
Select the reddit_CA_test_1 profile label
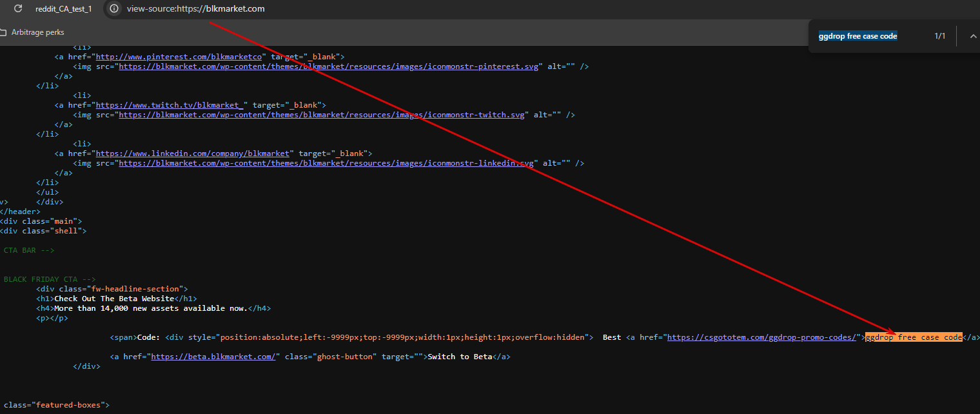pyautogui.click(x=63, y=9)
